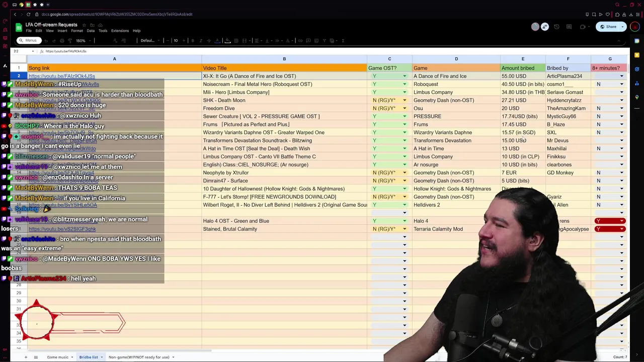Image resolution: width=644 pixels, height=362 pixels.
Task: Open Bridbe list tab dropdown arrow
Action: pos(102,357)
